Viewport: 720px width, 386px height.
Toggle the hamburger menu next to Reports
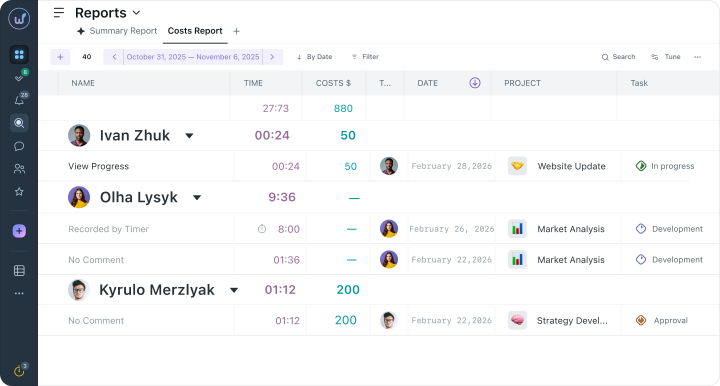coord(59,13)
